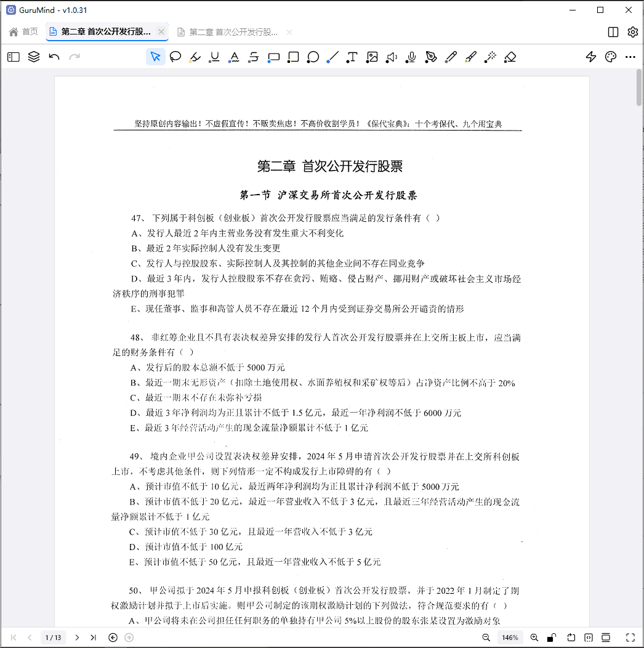
Task: Change the page layout mode
Action: click(606, 638)
